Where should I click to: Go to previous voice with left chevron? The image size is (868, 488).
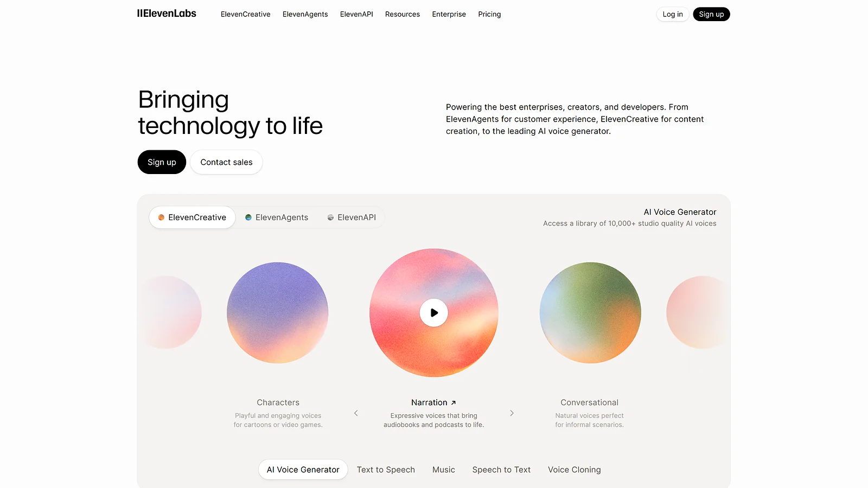(356, 413)
